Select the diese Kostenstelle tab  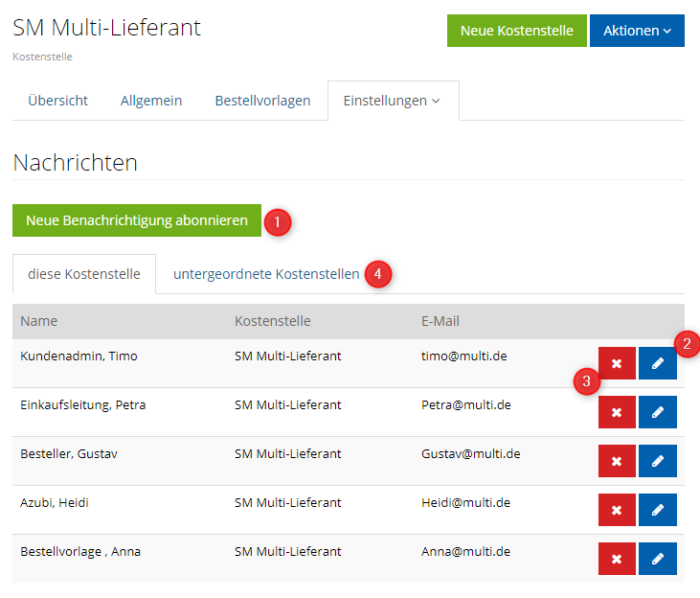[x=84, y=274]
